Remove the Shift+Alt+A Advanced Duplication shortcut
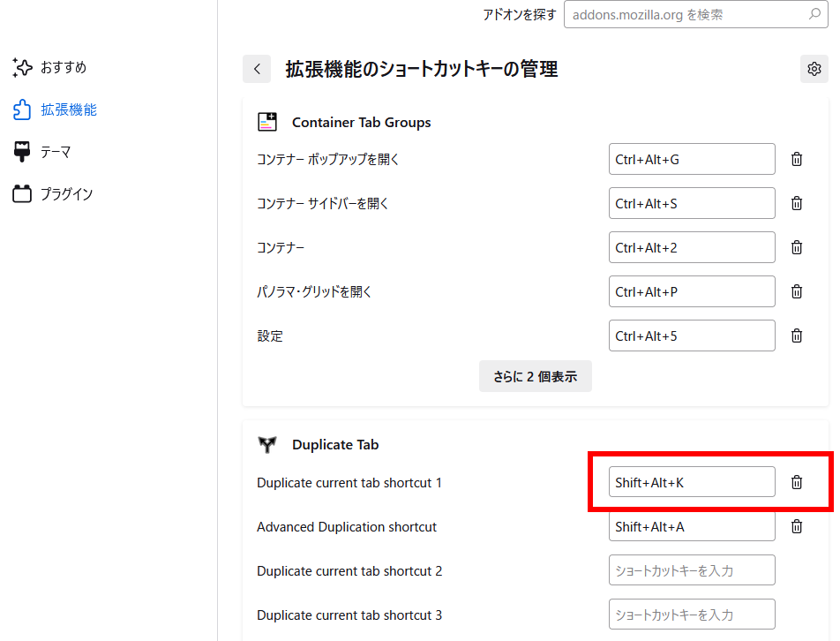 click(797, 526)
